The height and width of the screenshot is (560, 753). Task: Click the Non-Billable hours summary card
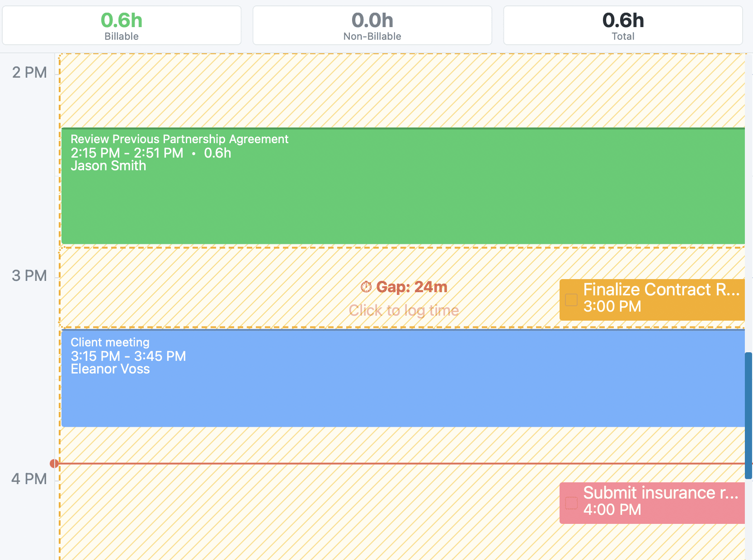pyautogui.click(x=372, y=25)
